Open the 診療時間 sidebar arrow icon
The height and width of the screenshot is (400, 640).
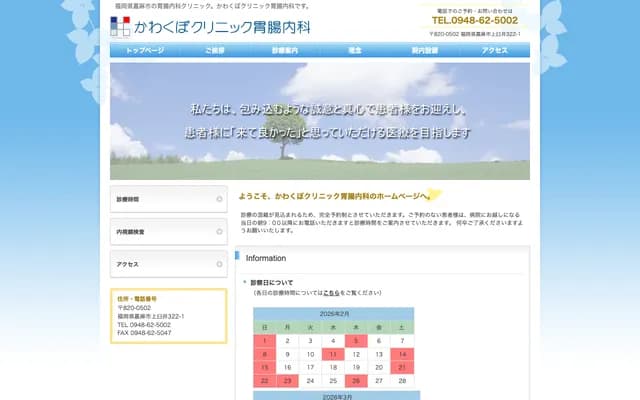(x=219, y=199)
